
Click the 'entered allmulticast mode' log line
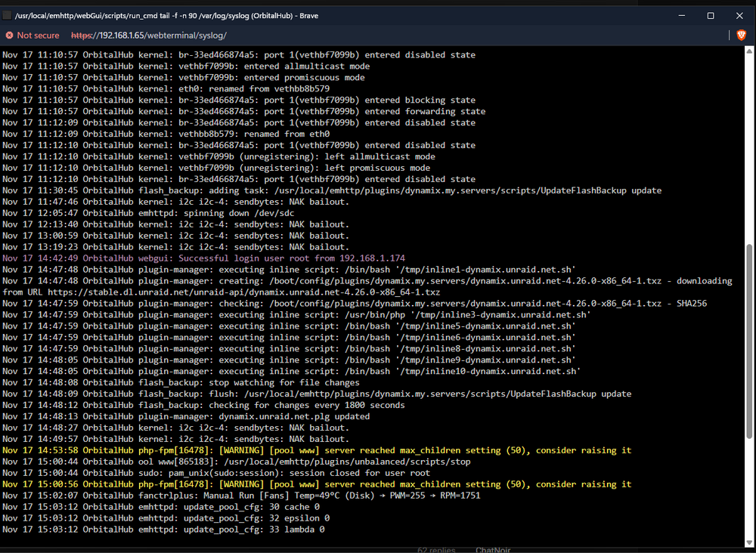tap(186, 66)
